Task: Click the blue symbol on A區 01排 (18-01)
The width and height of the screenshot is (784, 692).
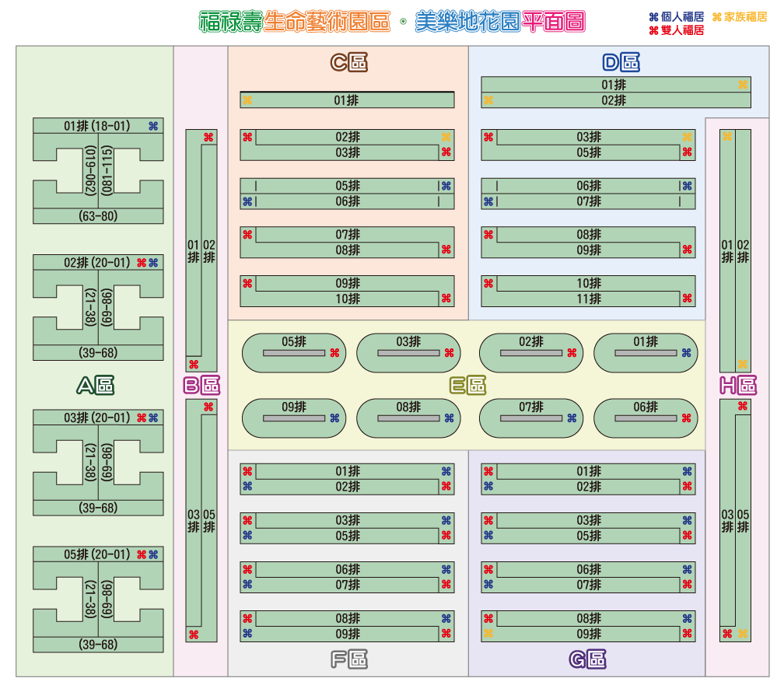Action: [x=153, y=126]
